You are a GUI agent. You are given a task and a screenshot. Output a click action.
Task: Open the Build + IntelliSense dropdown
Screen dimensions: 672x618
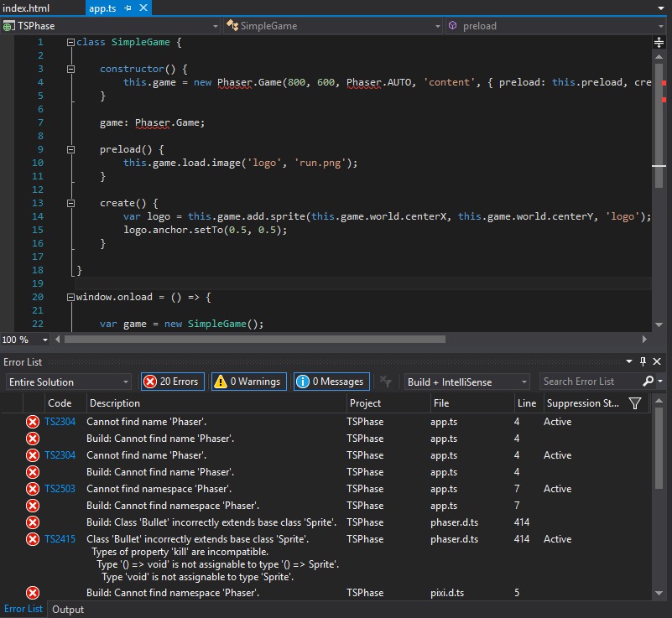pyautogui.click(x=467, y=382)
